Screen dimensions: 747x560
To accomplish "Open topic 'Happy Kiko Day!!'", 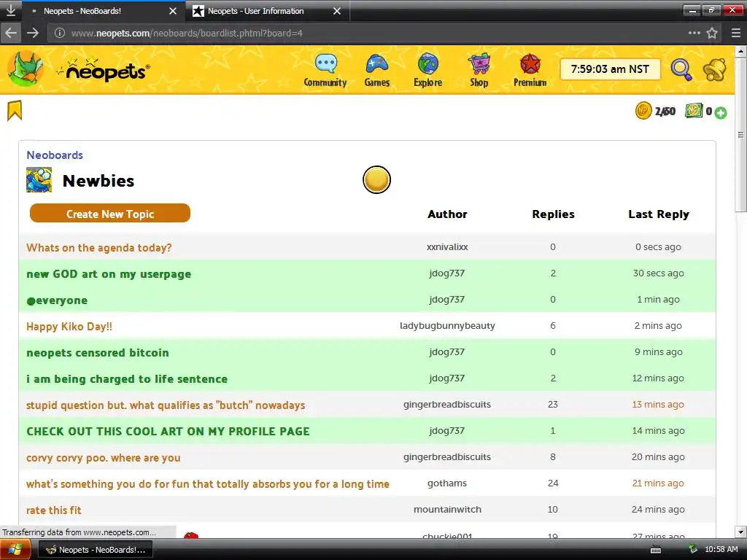I will [x=69, y=327].
